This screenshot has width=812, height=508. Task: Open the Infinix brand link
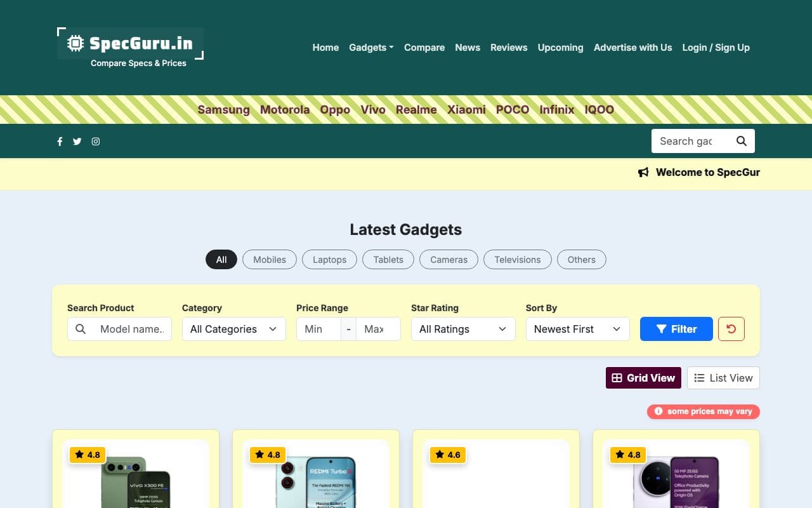557,109
